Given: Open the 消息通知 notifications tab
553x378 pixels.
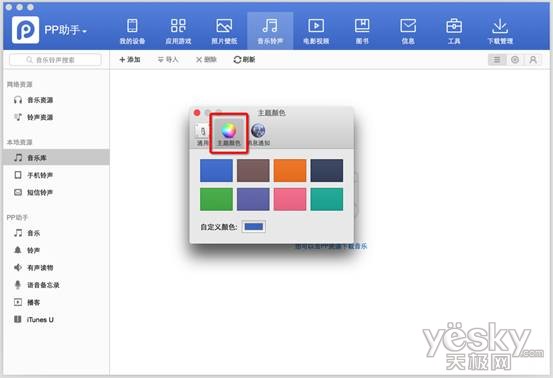Looking at the screenshot, I should [x=259, y=135].
